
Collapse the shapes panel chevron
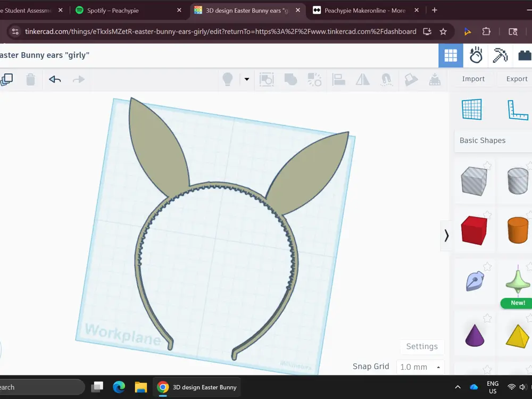pyautogui.click(x=446, y=236)
